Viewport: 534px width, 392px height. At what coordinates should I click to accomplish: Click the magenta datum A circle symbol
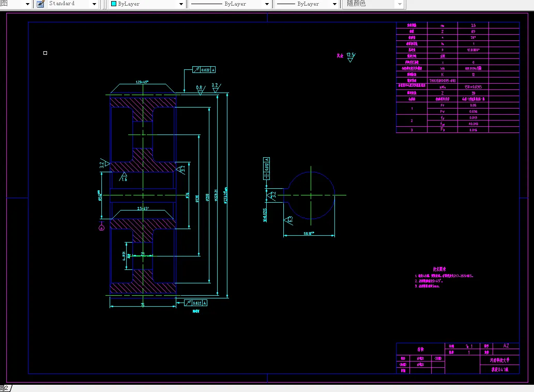tap(101, 228)
